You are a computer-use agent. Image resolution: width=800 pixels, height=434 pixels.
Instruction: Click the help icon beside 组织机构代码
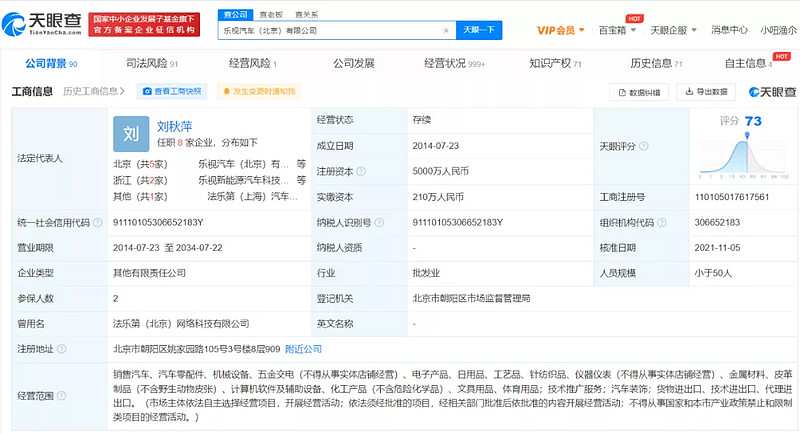[x=662, y=222]
